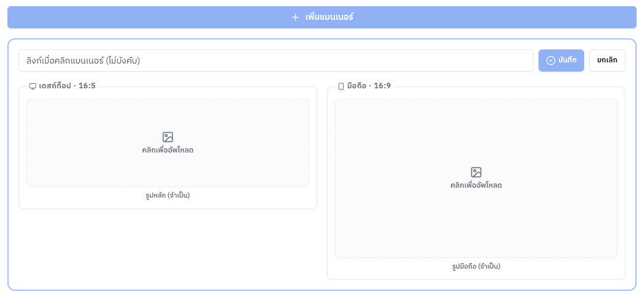Click the รูปหลัก (จำเป็น) caption
This screenshot has width=644, height=297.
click(x=168, y=195)
